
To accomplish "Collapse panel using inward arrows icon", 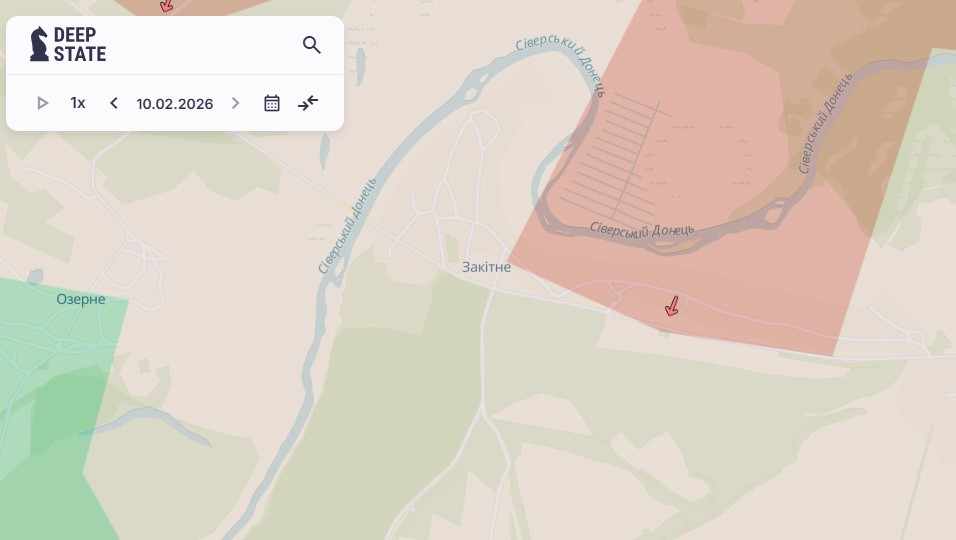I will point(308,103).
